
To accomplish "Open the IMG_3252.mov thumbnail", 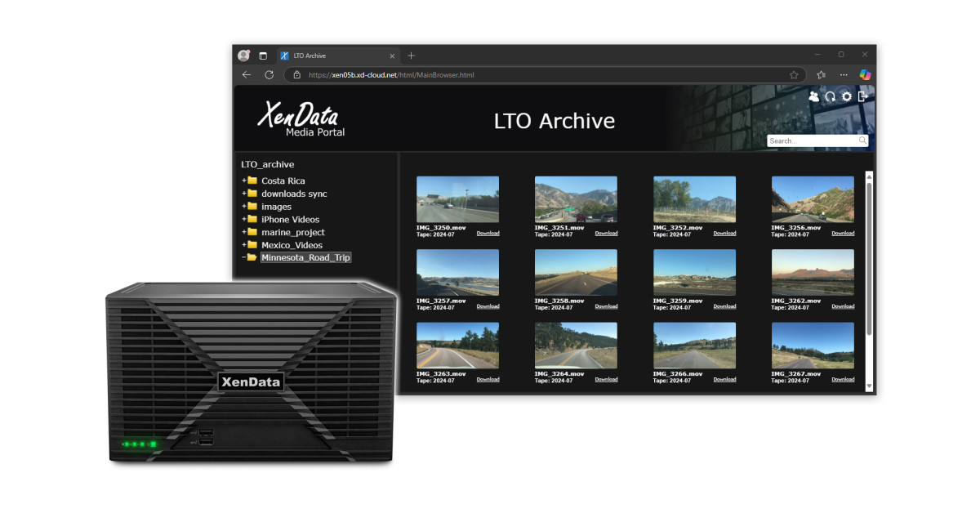I will pyautogui.click(x=694, y=199).
